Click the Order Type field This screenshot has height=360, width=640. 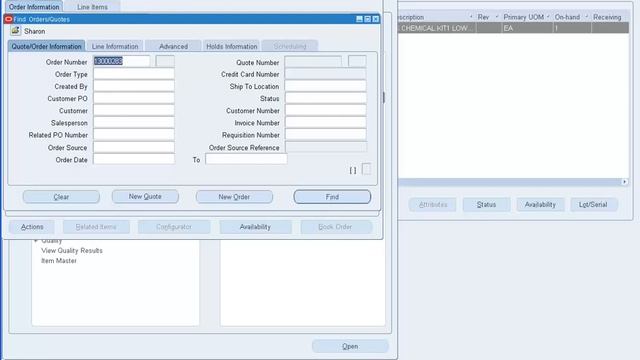(134, 74)
